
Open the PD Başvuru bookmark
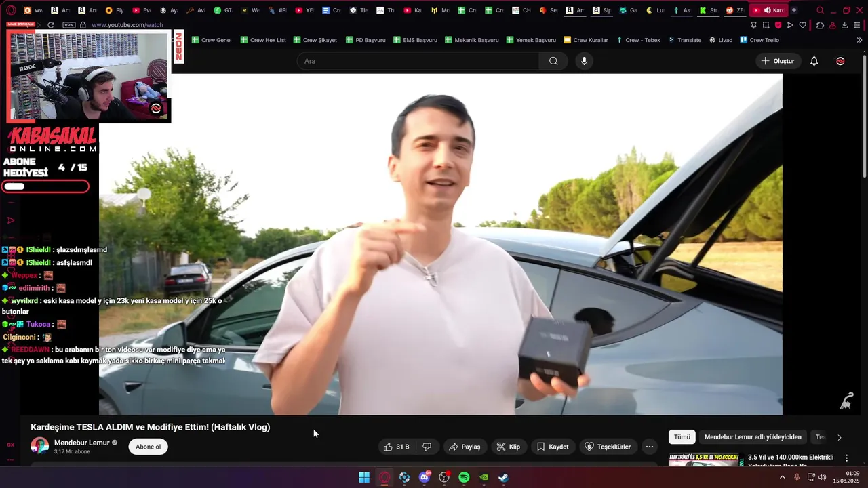tap(365, 40)
